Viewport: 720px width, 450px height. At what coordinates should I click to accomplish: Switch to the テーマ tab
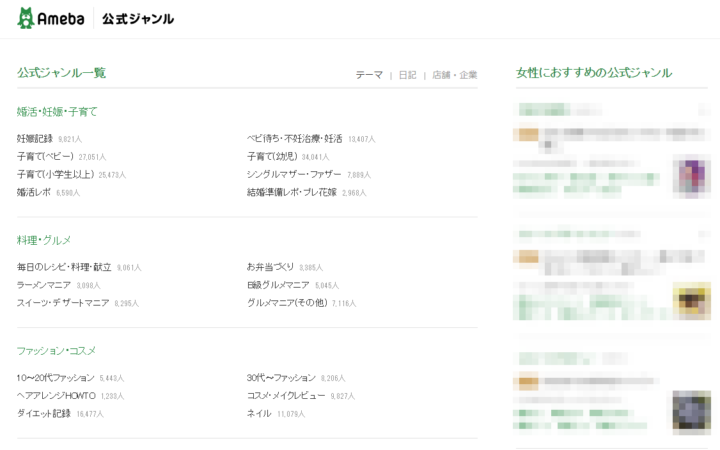(x=369, y=75)
